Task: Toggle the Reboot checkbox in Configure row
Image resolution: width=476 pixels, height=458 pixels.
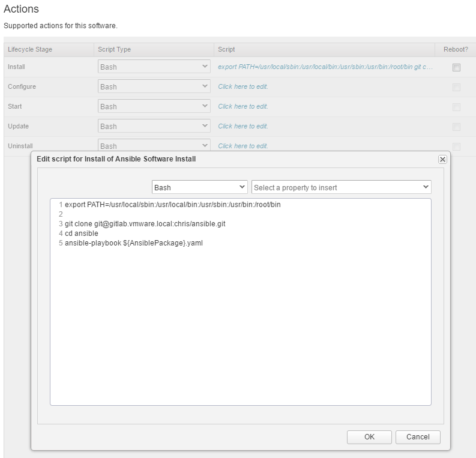Action: 456,87
